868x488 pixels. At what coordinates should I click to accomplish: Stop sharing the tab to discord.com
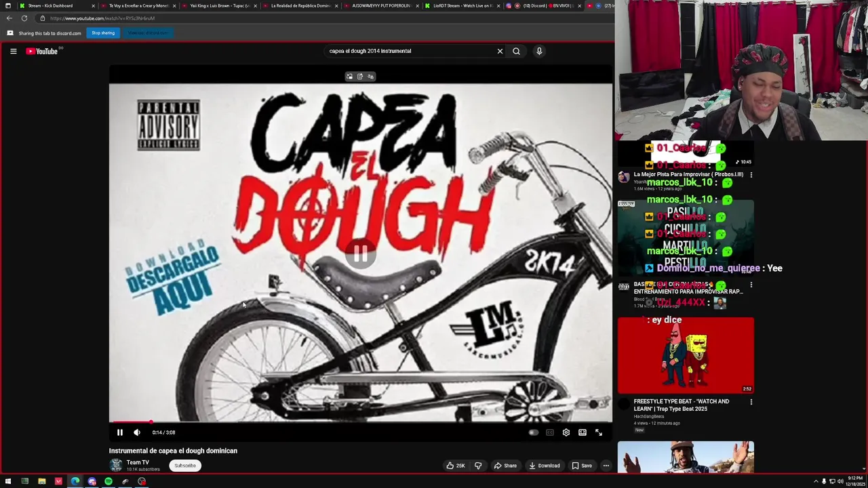coord(103,33)
